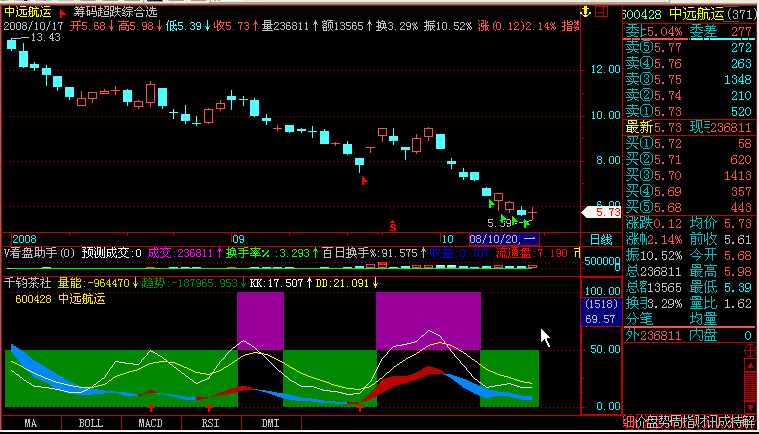Click the red grid layout icon
The width and height of the screenshot is (759, 434).
coord(602,12)
